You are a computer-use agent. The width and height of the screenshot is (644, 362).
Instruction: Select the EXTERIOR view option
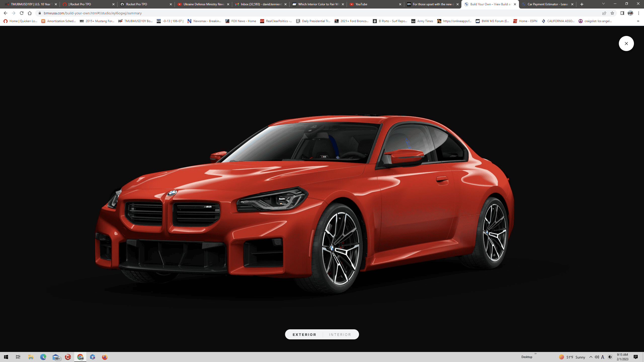click(x=304, y=335)
